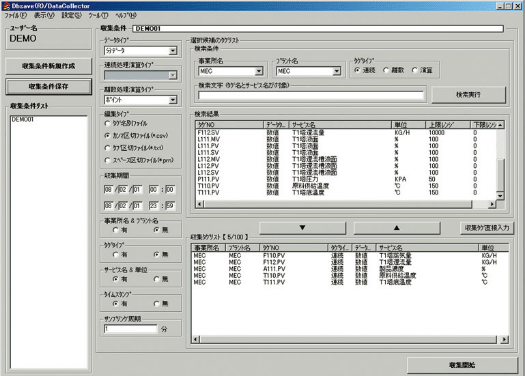Image resolution: width=525 pixels, height=376 pixels.
Task: Expand the プラント名 dropdown showing MEC
Action: click(336, 71)
